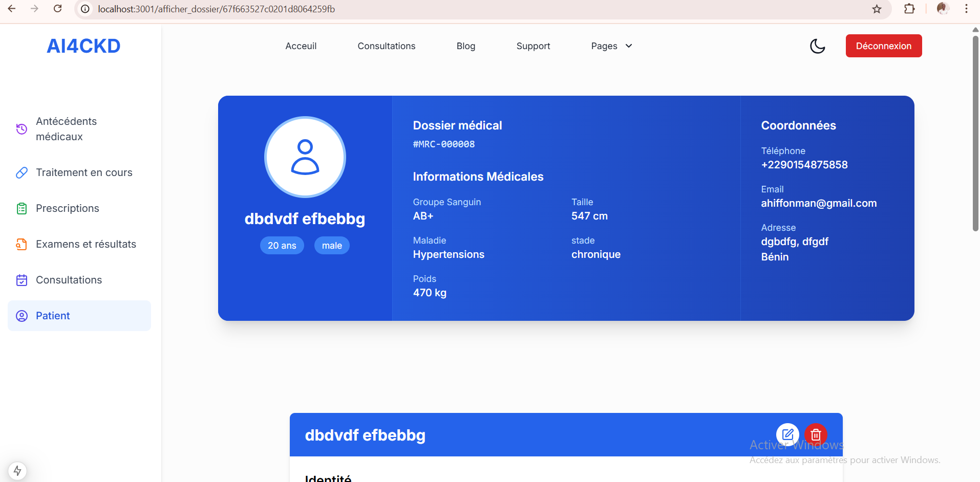Click the patient avatar profile icon
The width and height of the screenshot is (980, 482).
click(x=305, y=157)
